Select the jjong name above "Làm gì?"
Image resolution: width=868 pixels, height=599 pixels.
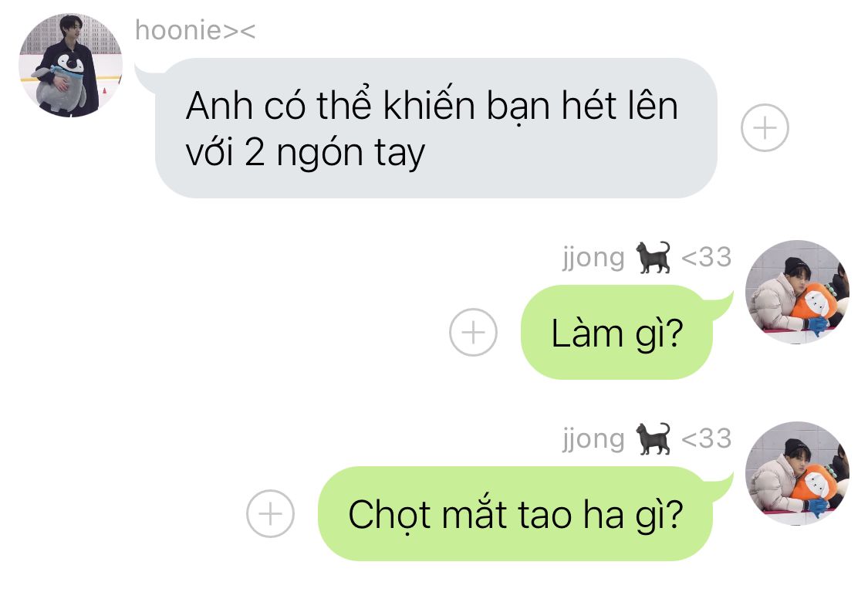click(593, 258)
